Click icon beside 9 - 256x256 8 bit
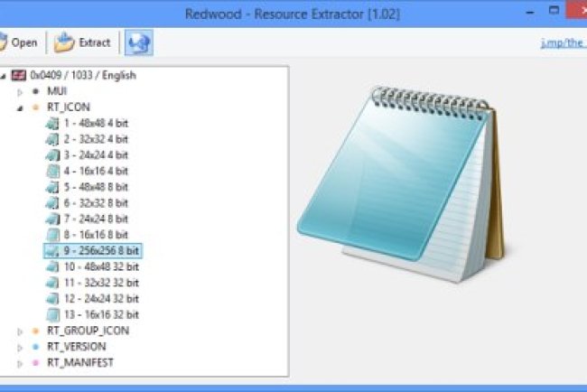Image resolution: width=587 pixels, height=392 pixels. pos(52,251)
